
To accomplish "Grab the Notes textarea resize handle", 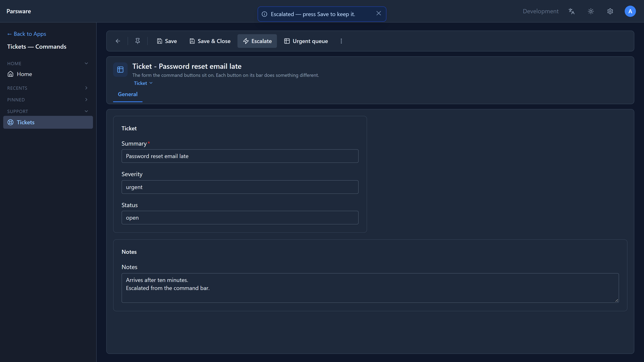I will click(x=617, y=300).
